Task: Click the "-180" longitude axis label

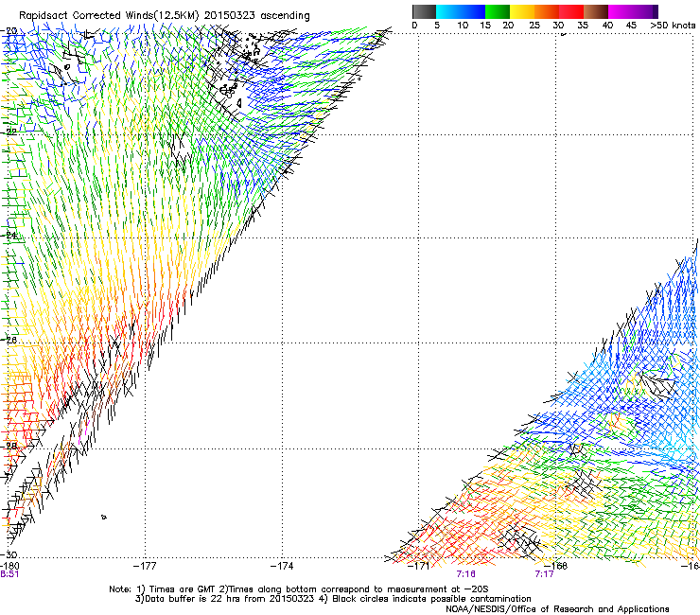Action: click(x=9, y=566)
